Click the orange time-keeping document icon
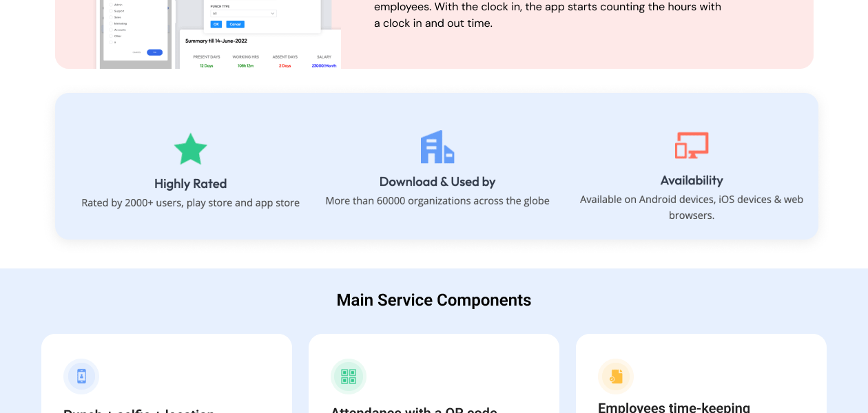This screenshot has width=868, height=413. click(x=616, y=377)
